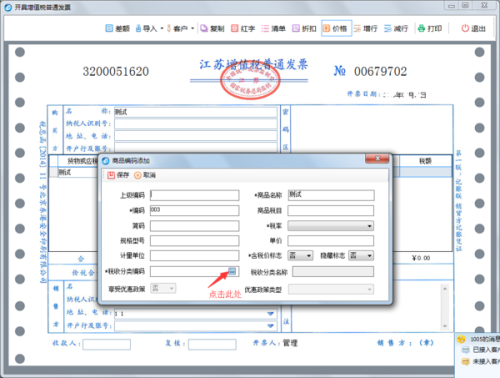The image size is (500, 378).
Task: Click the 保存 save button in dialog
Action: coord(118,175)
